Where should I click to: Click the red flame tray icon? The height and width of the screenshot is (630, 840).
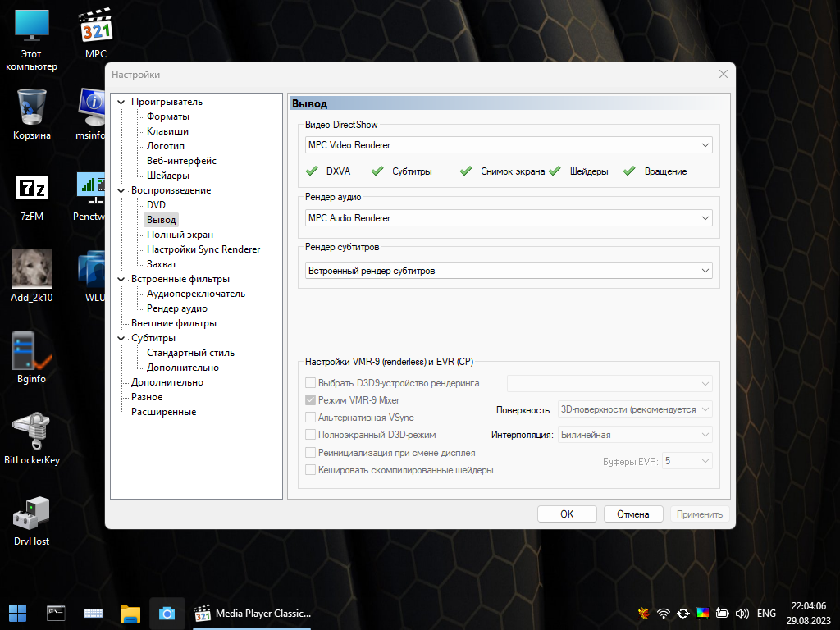pyautogui.click(x=644, y=614)
